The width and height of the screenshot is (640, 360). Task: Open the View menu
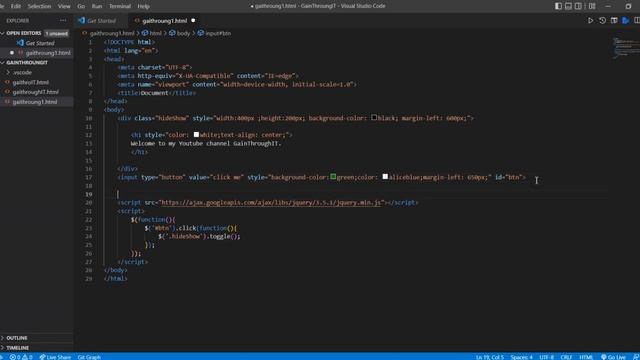pos(64,6)
